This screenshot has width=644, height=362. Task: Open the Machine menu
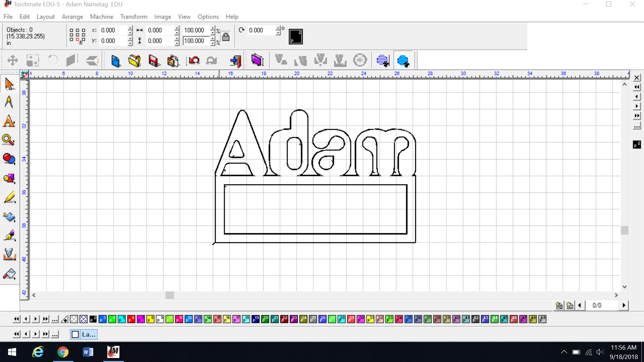(x=101, y=16)
